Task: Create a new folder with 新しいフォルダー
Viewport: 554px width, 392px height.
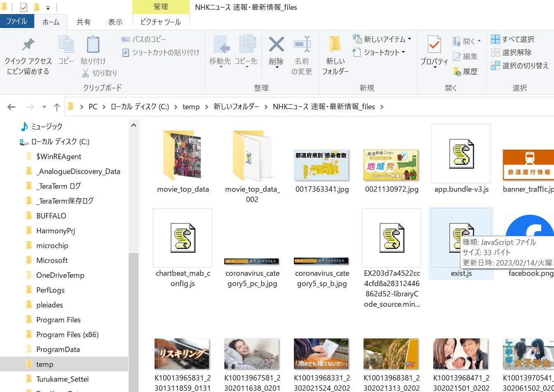Action: (x=335, y=55)
